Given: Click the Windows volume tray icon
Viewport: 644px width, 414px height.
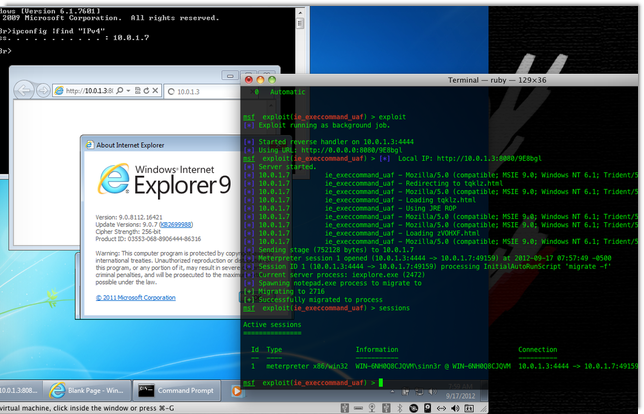Looking at the screenshot, I should click(x=432, y=392).
